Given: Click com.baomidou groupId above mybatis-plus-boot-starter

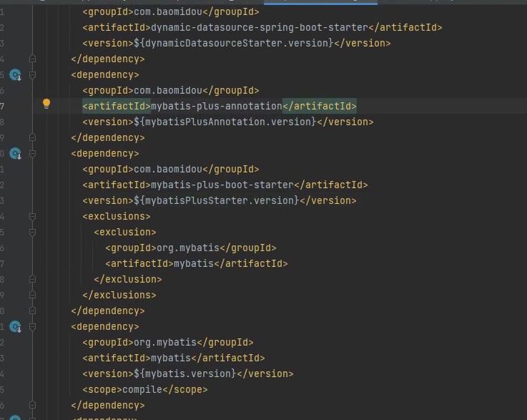Looking at the screenshot, I should click(168, 169).
